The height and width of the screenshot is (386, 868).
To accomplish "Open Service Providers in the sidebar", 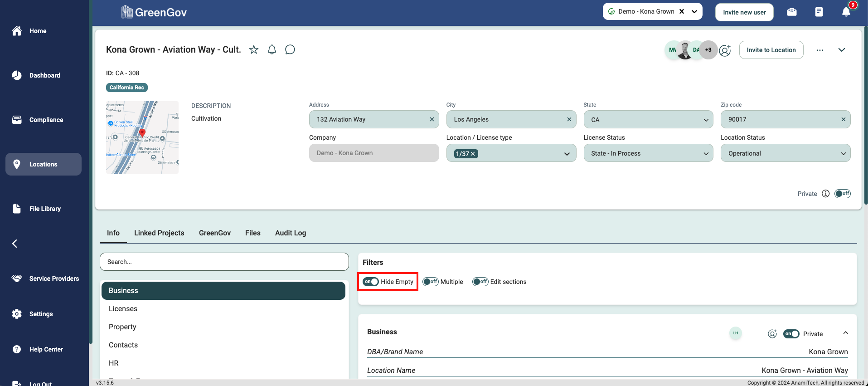I will tap(45, 279).
